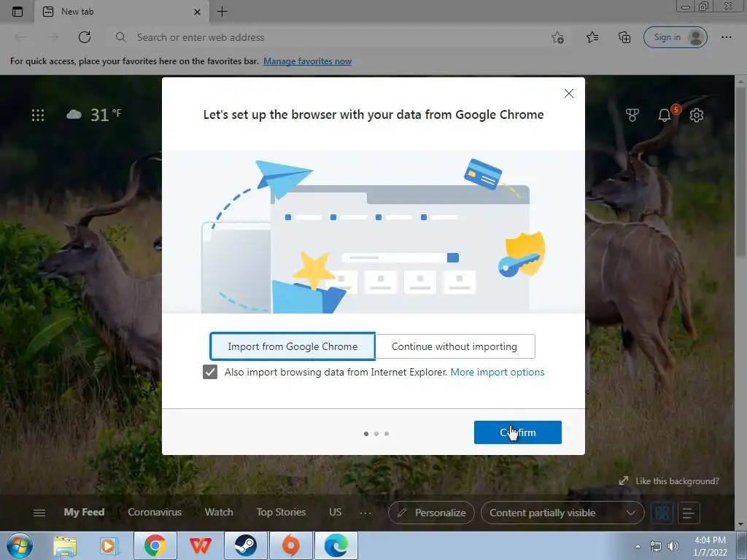Refresh the page with reload icon
Image resolution: width=747 pixels, height=560 pixels.
(85, 37)
